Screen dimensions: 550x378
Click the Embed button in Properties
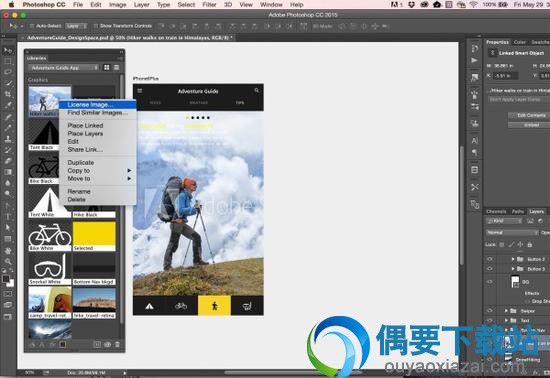tap(531, 125)
